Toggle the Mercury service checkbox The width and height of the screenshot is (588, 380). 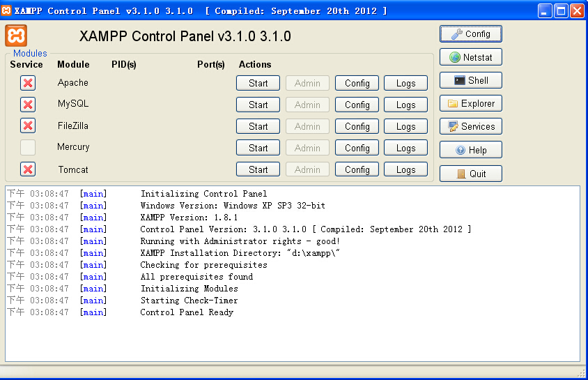(x=28, y=147)
